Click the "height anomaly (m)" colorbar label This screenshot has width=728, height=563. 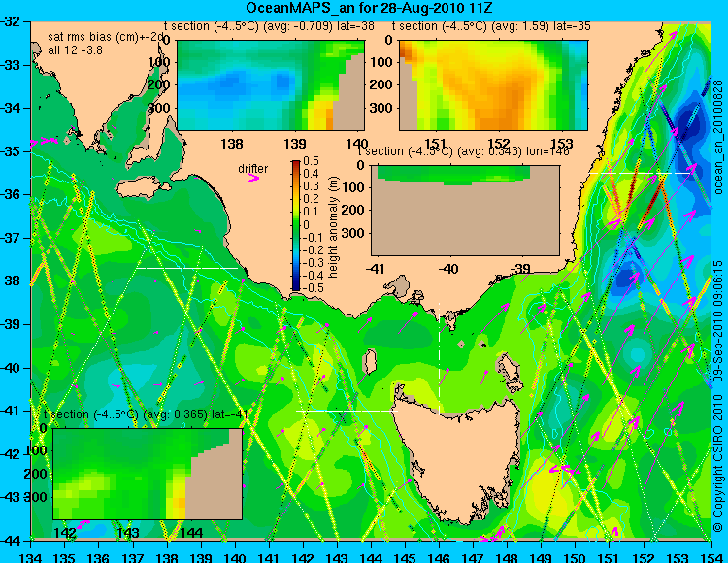point(332,227)
